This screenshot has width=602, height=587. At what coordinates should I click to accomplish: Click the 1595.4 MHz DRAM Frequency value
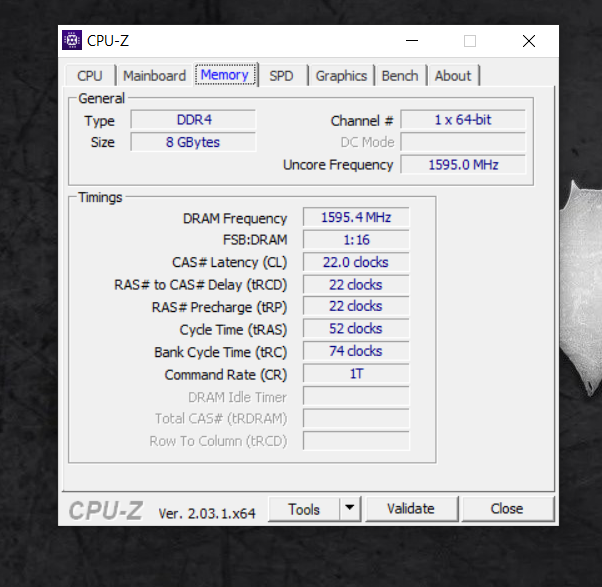(x=356, y=218)
